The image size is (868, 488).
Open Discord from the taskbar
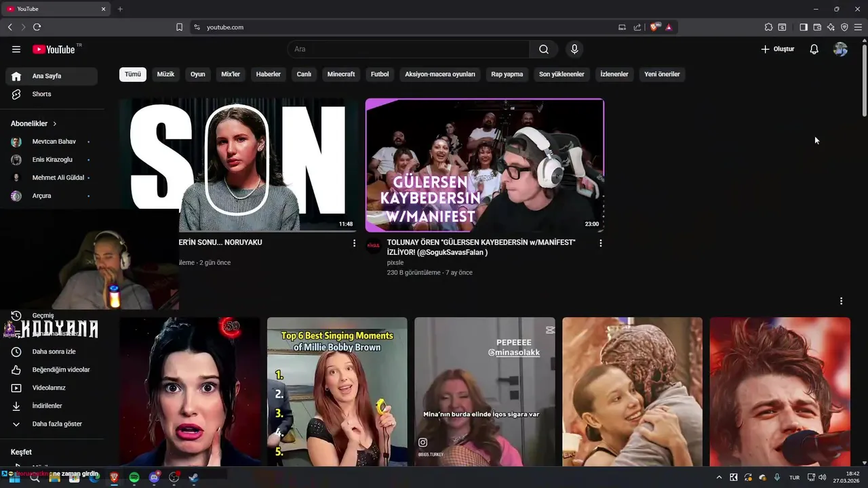pyautogui.click(x=154, y=478)
